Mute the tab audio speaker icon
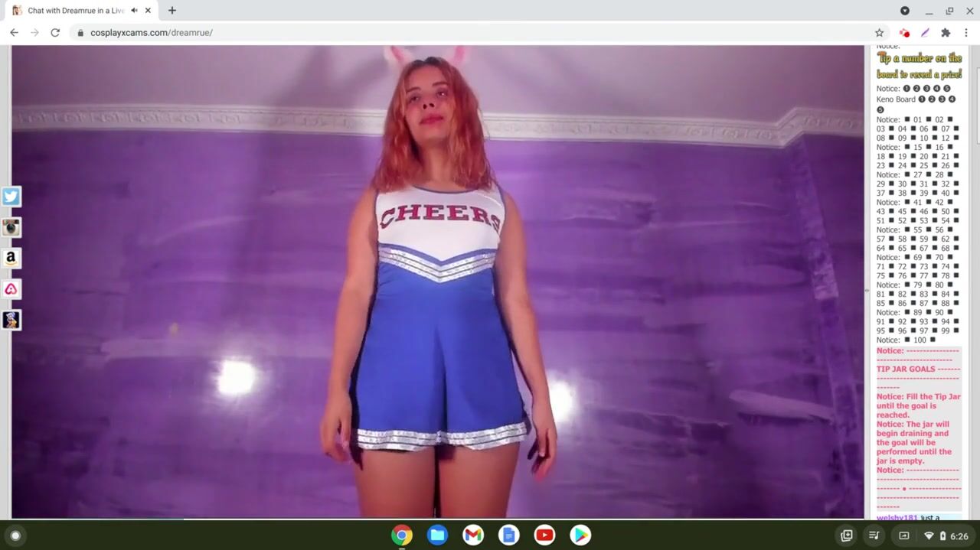 134,11
